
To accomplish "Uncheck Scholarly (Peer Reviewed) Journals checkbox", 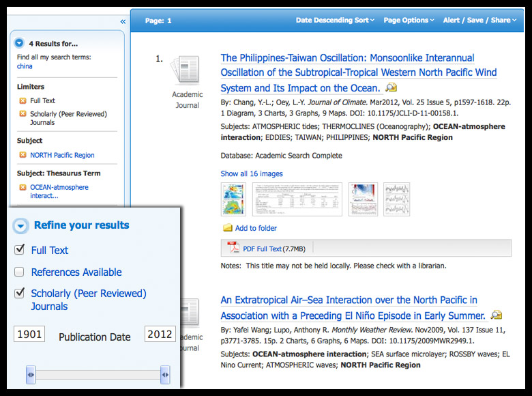I will point(20,294).
